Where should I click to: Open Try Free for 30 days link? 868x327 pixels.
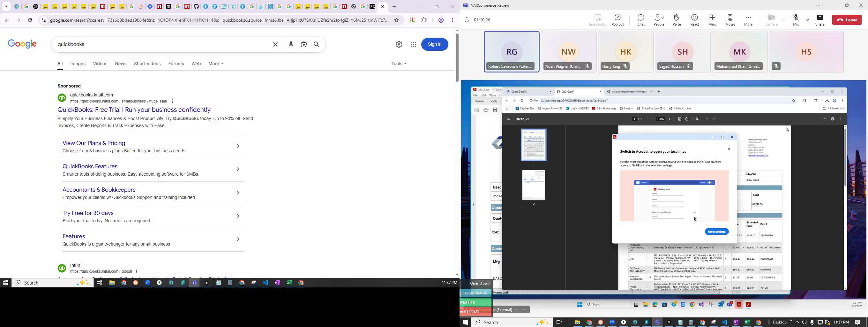(x=88, y=213)
